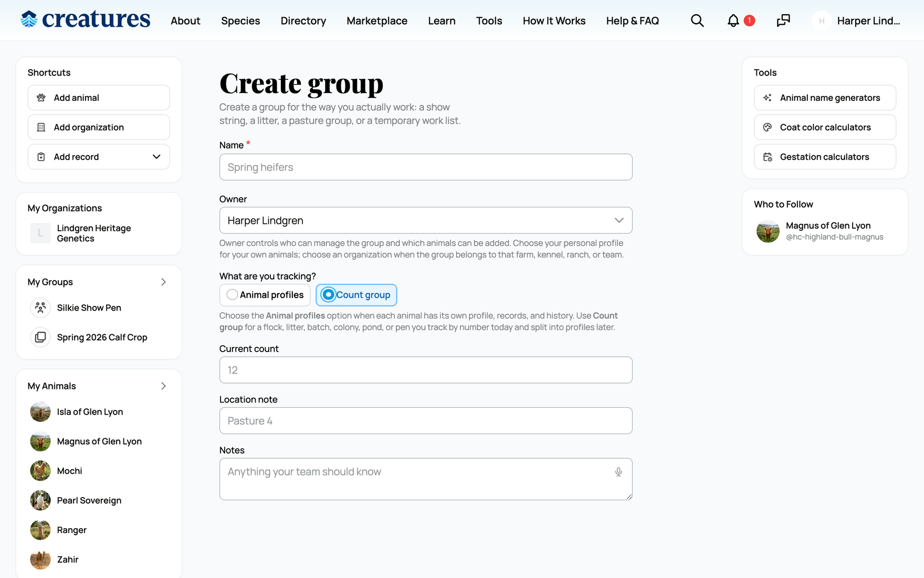
Task: Click Pearl Sovereign's avatar photo
Action: click(x=40, y=500)
